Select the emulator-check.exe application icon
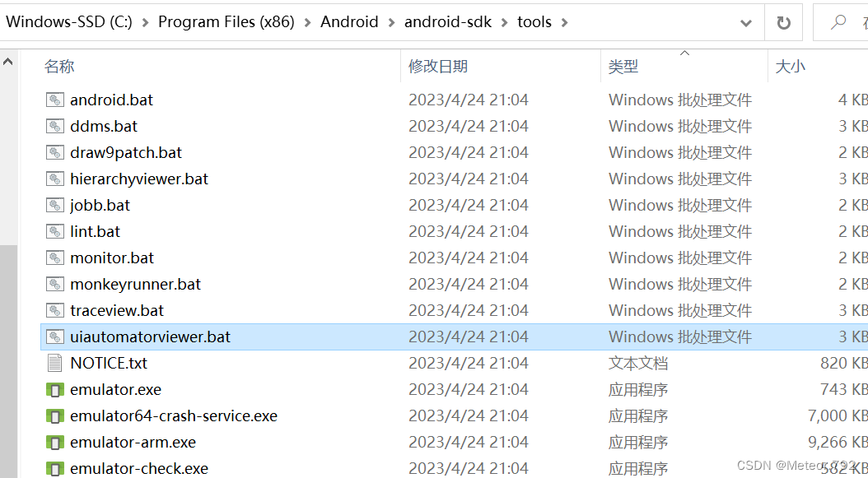The height and width of the screenshot is (478, 868). (x=54, y=468)
